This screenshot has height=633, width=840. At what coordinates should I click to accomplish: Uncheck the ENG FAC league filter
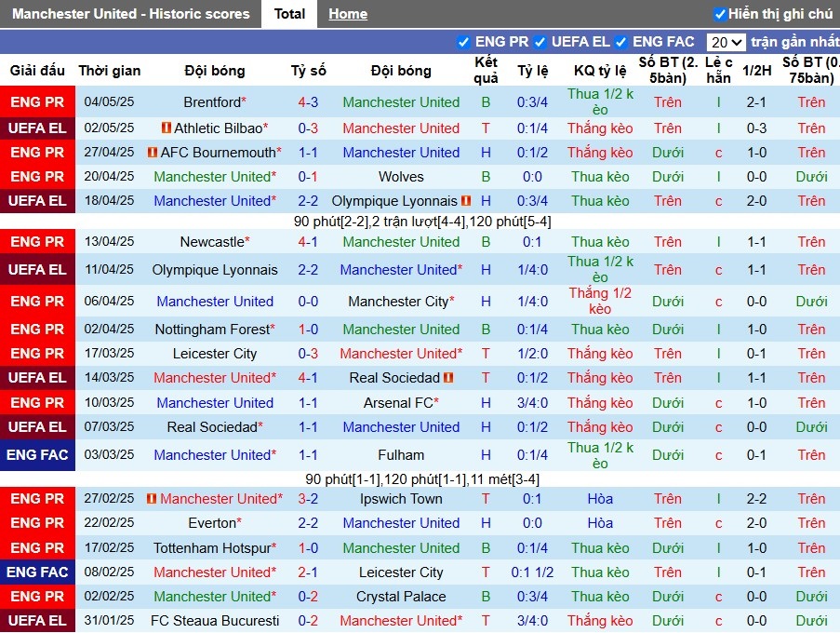620,42
